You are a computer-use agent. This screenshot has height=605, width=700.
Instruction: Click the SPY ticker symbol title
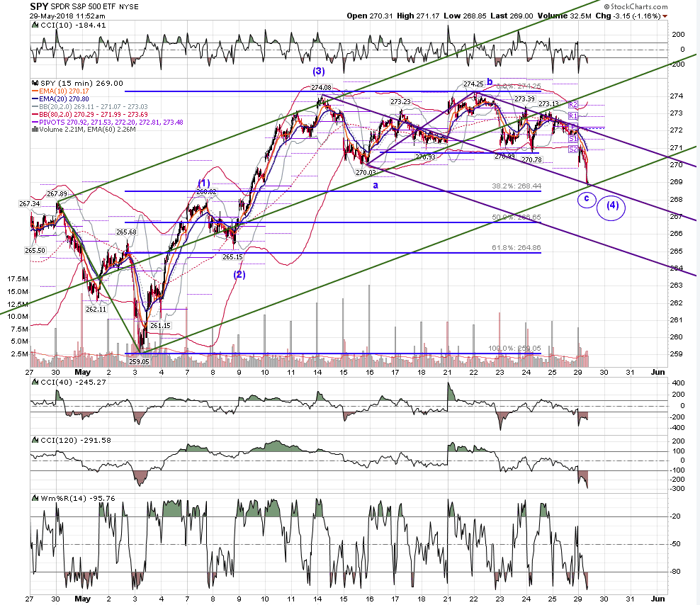pyautogui.click(x=39, y=6)
